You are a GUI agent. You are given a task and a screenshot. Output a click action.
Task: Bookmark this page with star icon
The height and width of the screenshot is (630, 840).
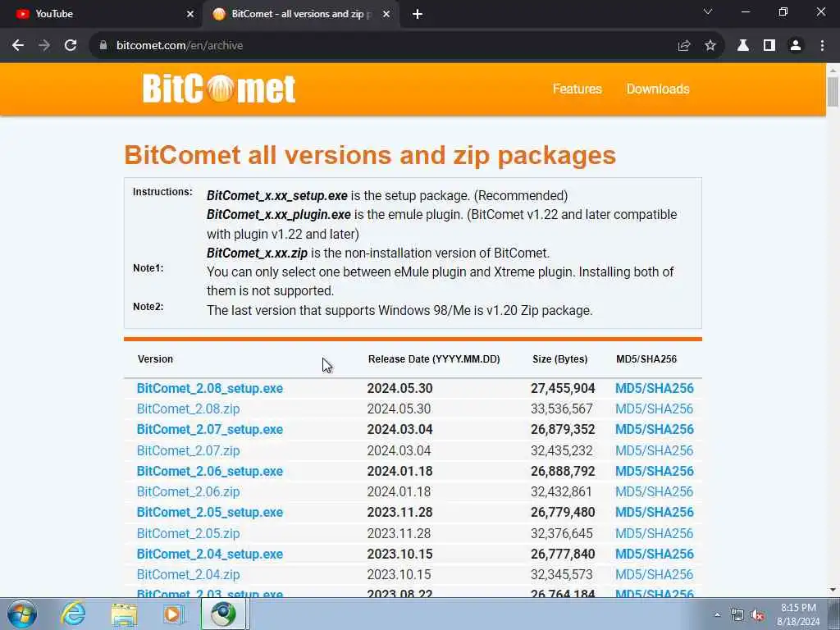[x=710, y=46]
